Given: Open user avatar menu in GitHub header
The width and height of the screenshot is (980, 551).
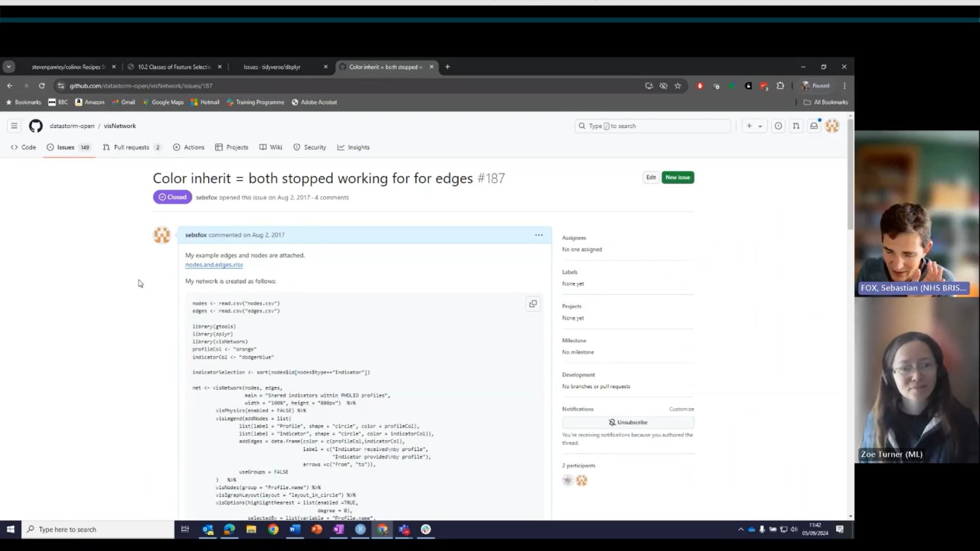Looking at the screenshot, I should [x=832, y=126].
